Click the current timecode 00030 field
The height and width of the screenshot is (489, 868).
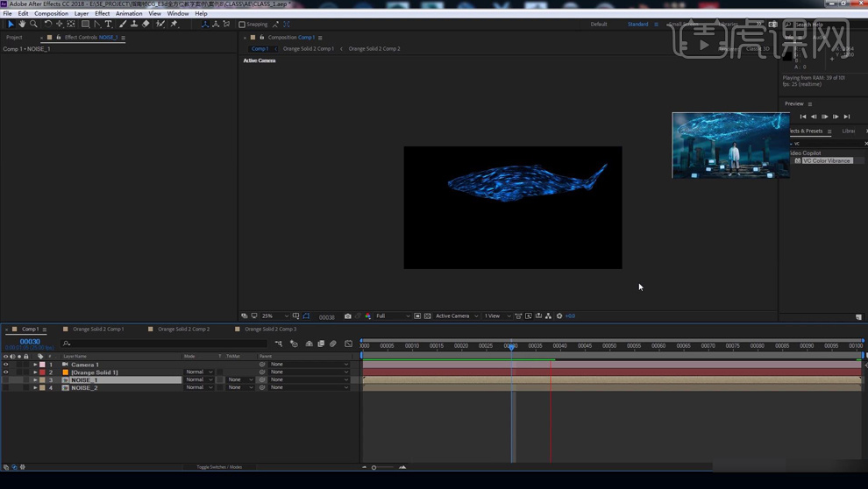[x=30, y=342]
